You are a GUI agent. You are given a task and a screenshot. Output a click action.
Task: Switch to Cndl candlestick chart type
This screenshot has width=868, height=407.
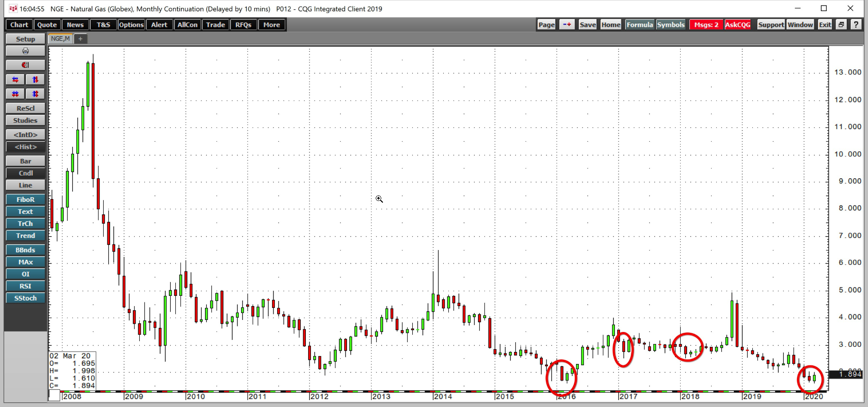[x=25, y=173]
